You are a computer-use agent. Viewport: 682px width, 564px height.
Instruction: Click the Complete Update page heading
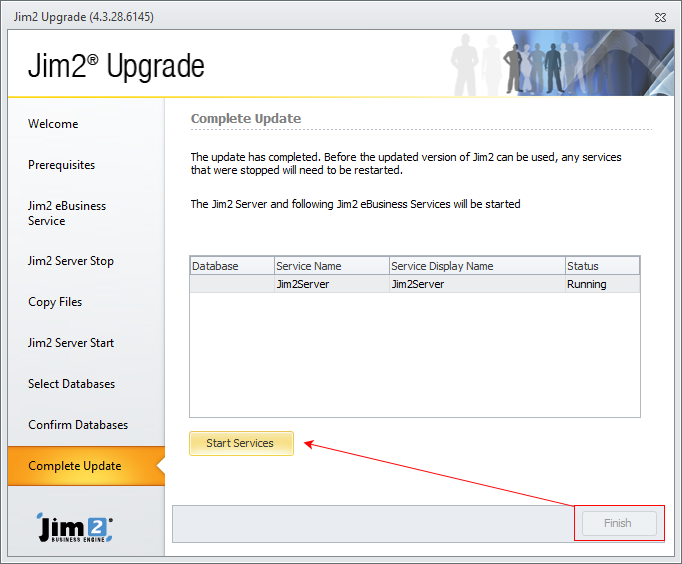pyautogui.click(x=246, y=119)
